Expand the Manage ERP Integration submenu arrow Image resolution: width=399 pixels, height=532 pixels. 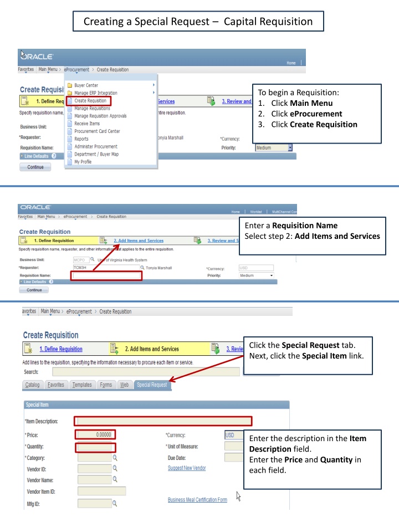[x=154, y=93]
